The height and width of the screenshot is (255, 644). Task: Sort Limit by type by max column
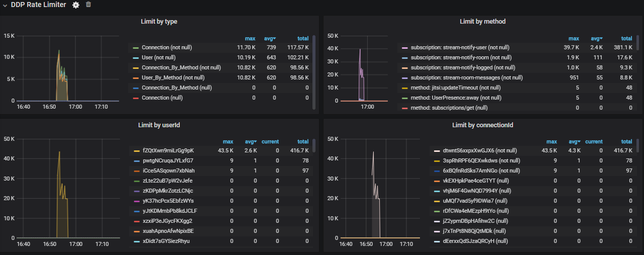(250, 39)
